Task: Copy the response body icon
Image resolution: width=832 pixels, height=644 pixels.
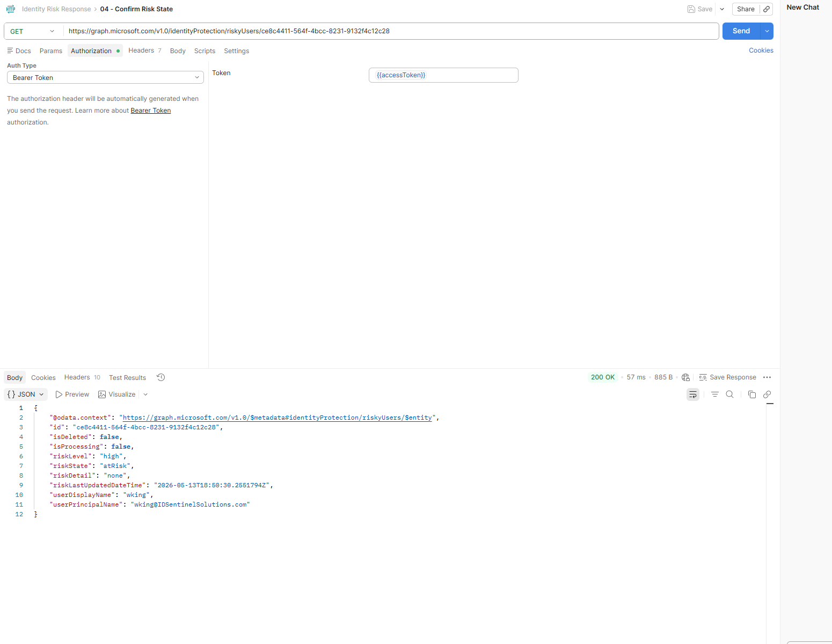Action: pyautogui.click(x=752, y=394)
